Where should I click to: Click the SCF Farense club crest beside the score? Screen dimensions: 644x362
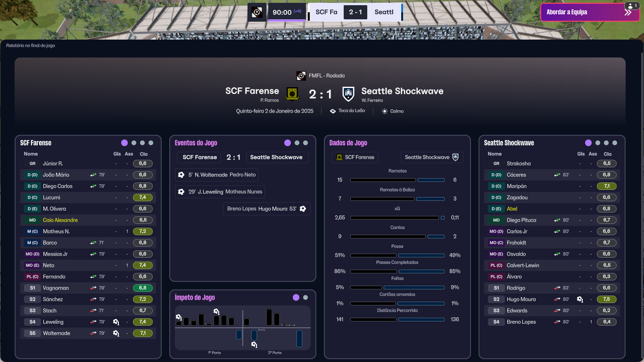pyautogui.click(x=292, y=93)
